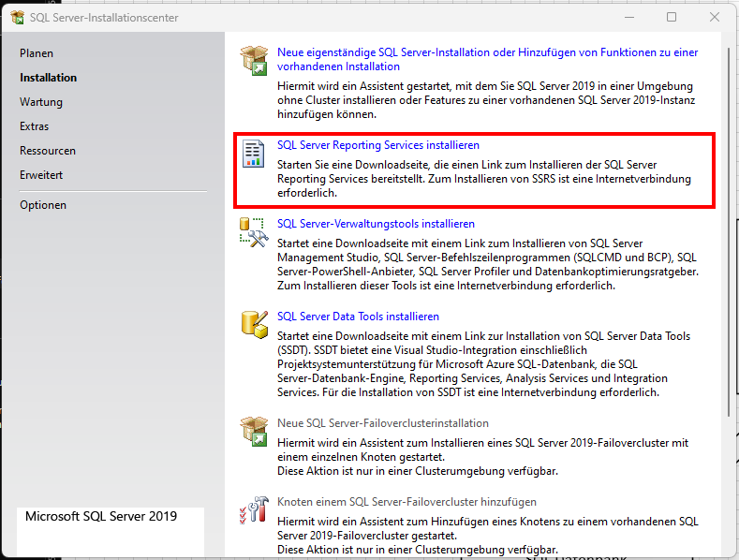Open SQL Server Data Tools installieren link
Screen dimensions: 739x560
pyautogui.click(x=358, y=317)
